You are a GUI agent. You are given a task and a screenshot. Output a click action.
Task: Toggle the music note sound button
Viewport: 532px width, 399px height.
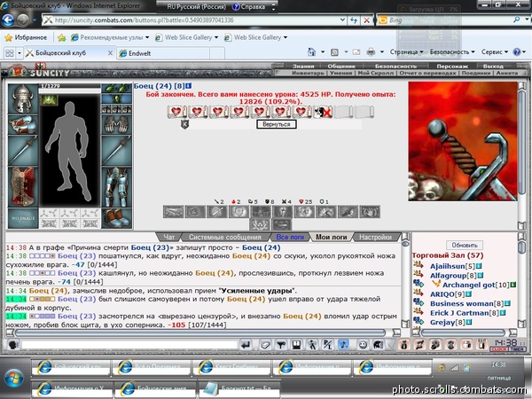pos(344,345)
